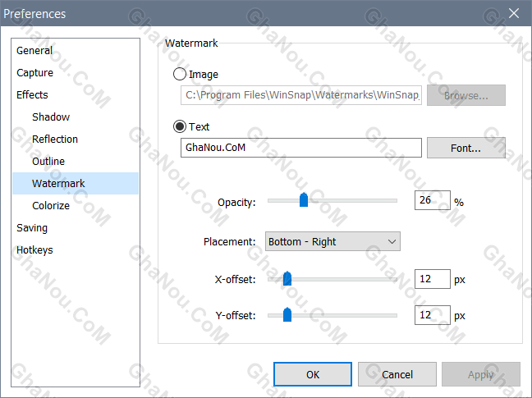The width and height of the screenshot is (532, 398).
Task: Click the Y-offset slider thumb
Action: pyautogui.click(x=287, y=314)
